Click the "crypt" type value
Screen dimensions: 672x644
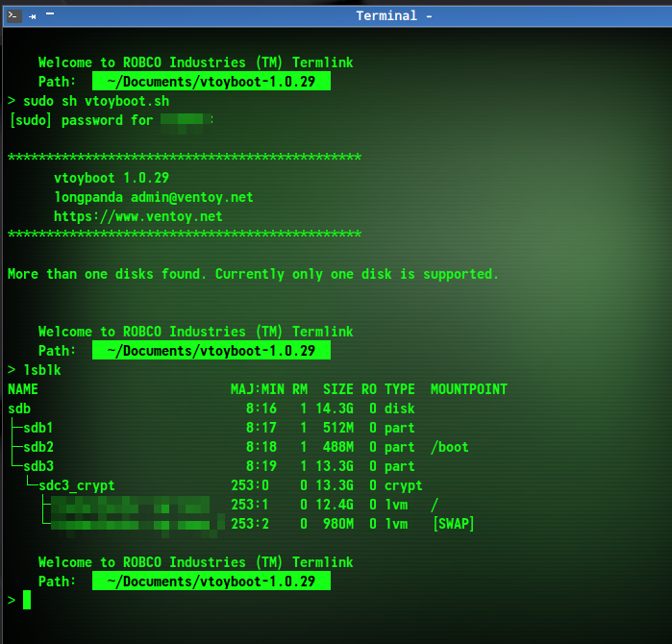403,486
